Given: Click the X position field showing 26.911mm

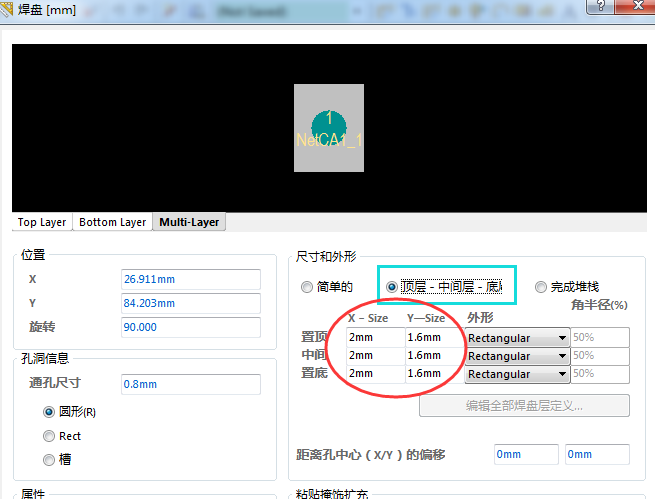Looking at the screenshot, I should coord(189,279).
